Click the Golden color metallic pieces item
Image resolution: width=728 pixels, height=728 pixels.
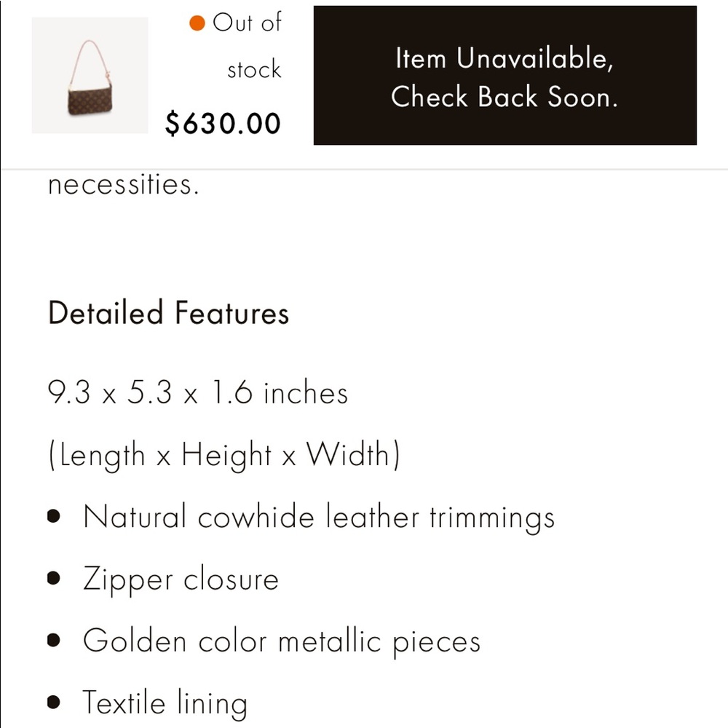[281, 641]
